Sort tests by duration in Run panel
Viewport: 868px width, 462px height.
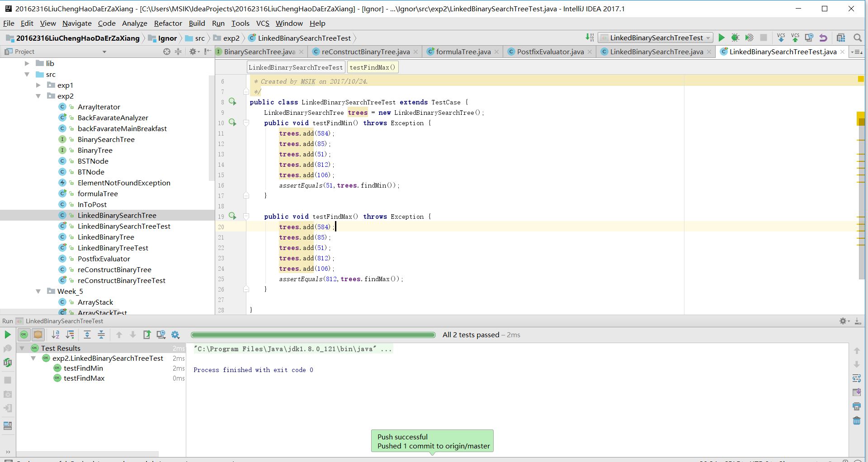[x=70, y=335]
